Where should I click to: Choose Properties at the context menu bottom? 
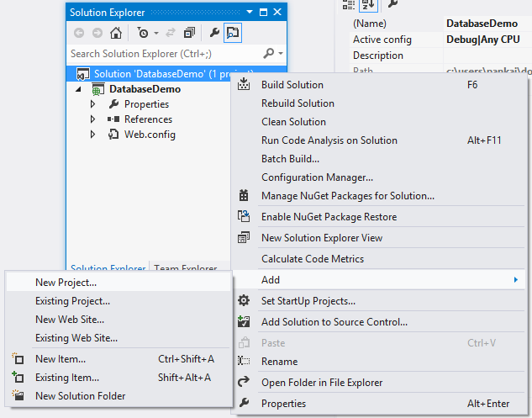[x=379, y=404]
